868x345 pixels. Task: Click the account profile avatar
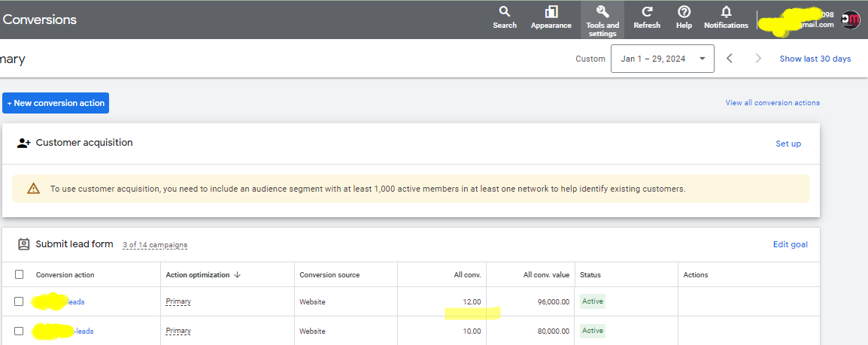851,20
